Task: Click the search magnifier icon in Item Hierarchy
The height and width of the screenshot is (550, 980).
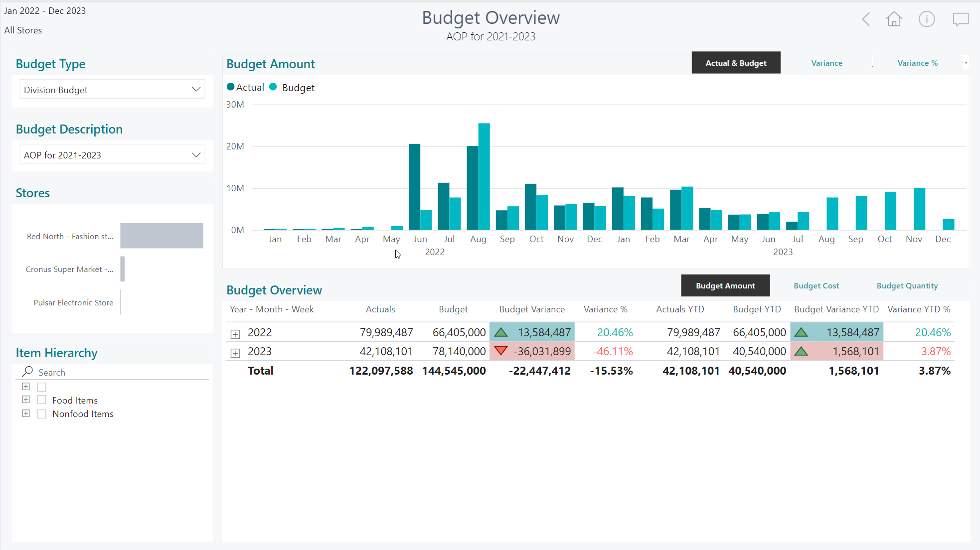Action: 27,372
